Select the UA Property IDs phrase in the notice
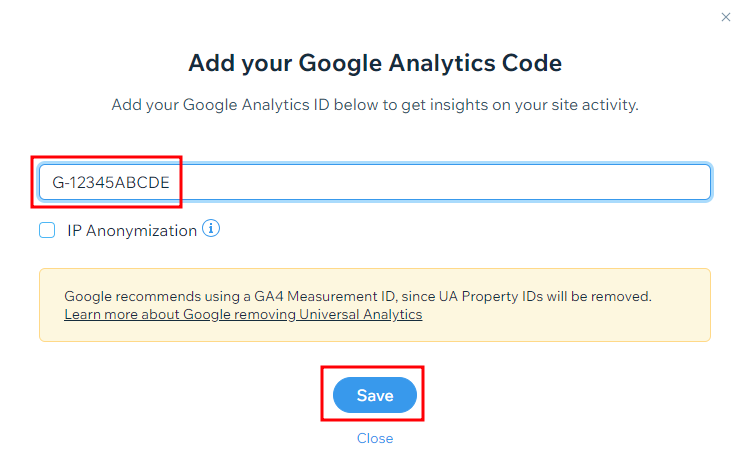Screen dimensions: 752x464 (x=491, y=296)
